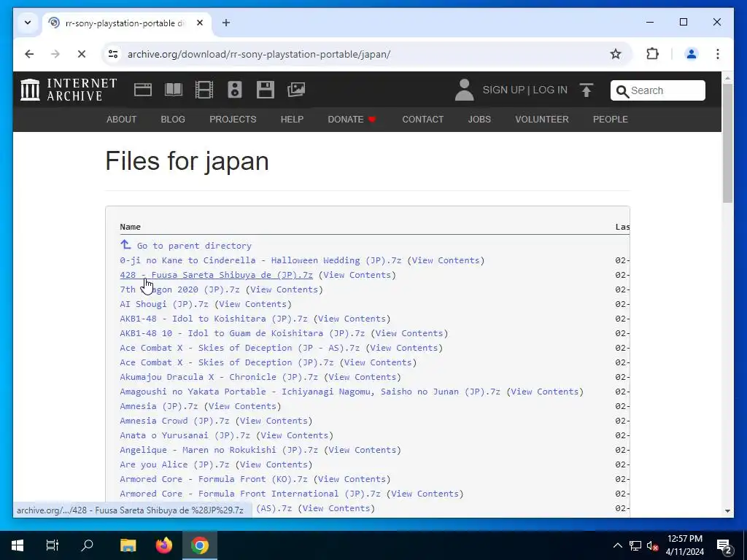747x560 pixels.
Task: Open the PROJECTS menu item
Action: click(233, 119)
